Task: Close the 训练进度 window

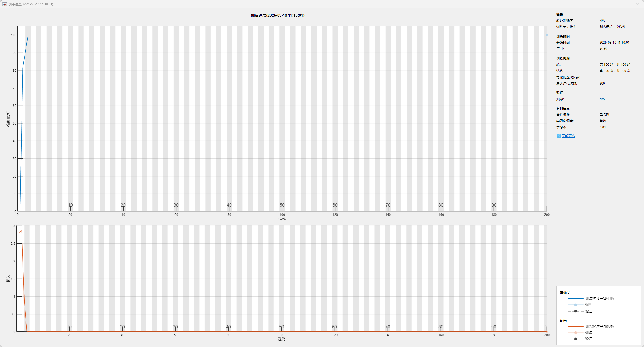Action: [637, 4]
